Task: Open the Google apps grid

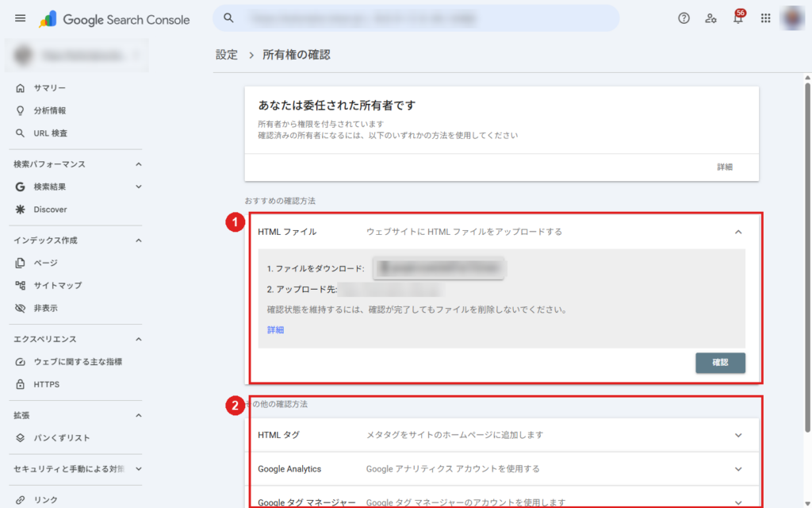Action: [765, 18]
